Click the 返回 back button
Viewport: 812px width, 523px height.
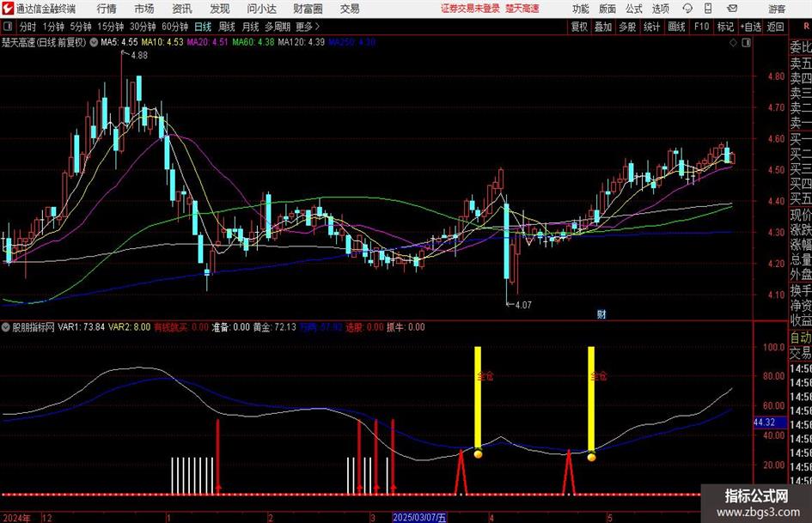[x=775, y=27]
